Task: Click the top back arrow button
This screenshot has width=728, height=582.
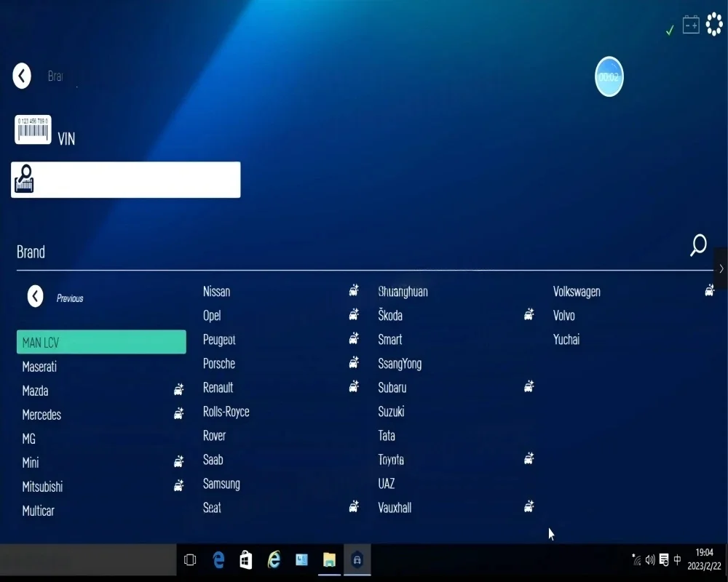Action: pyautogui.click(x=22, y=76)
